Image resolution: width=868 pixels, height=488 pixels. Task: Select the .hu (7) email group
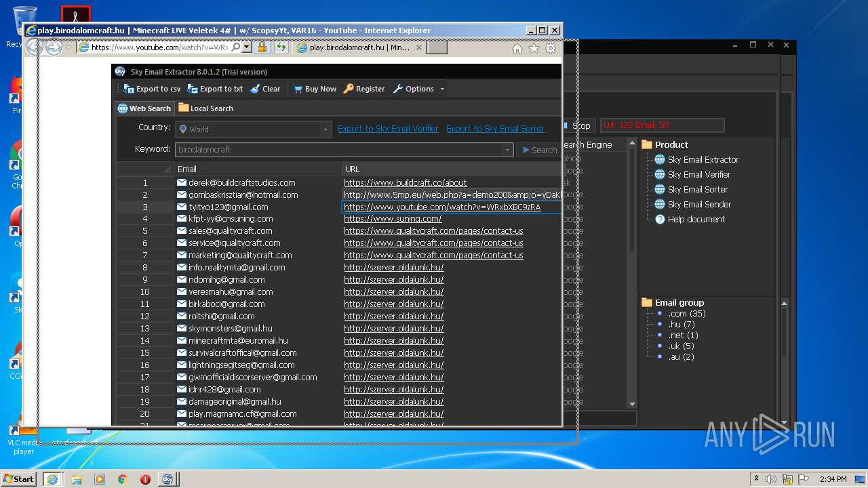pyautogui.click(x=682, y=325)
